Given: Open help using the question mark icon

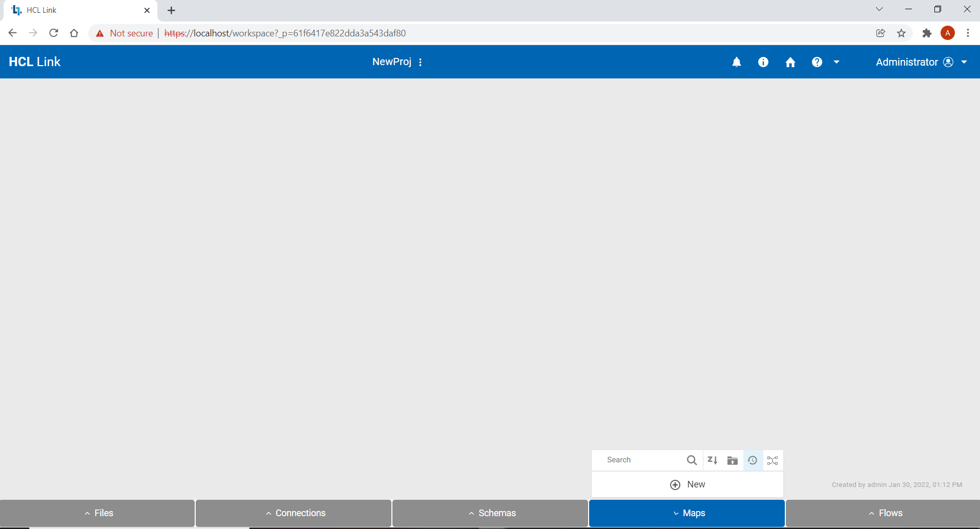Looking at the screenshot, I should (816, 62).
